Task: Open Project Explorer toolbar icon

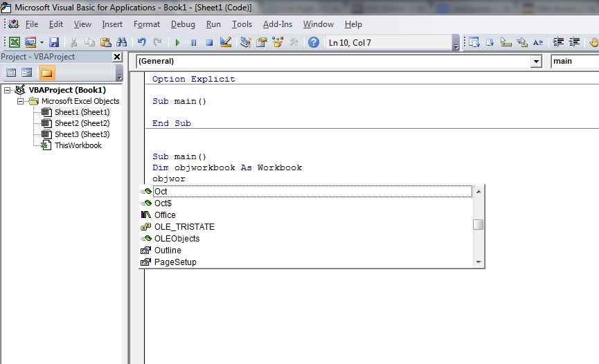Action: click(246, 42)
